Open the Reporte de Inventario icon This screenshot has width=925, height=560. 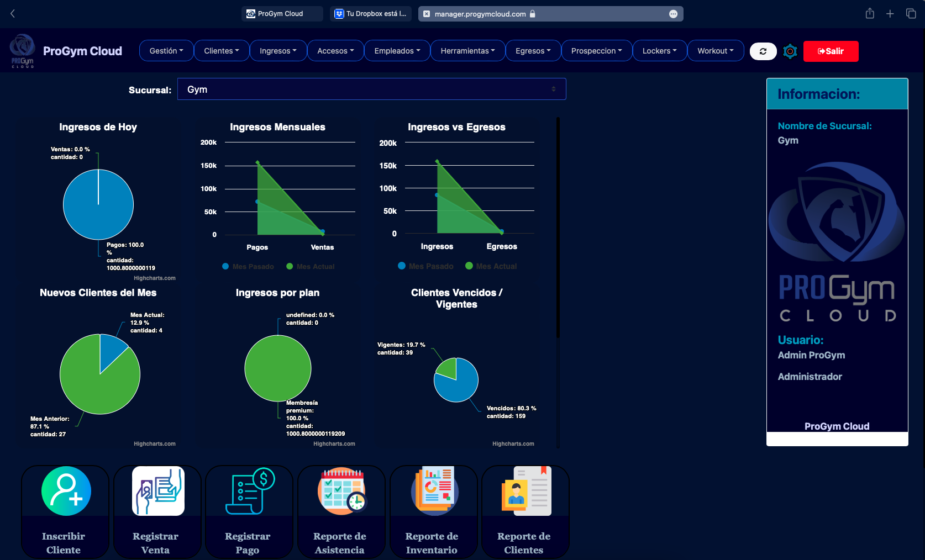(434, 491)
